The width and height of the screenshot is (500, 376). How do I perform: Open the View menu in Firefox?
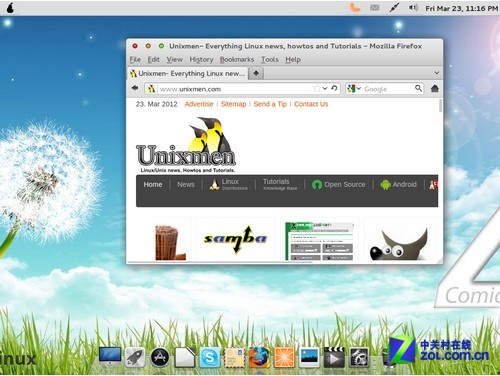pos(175,60)
